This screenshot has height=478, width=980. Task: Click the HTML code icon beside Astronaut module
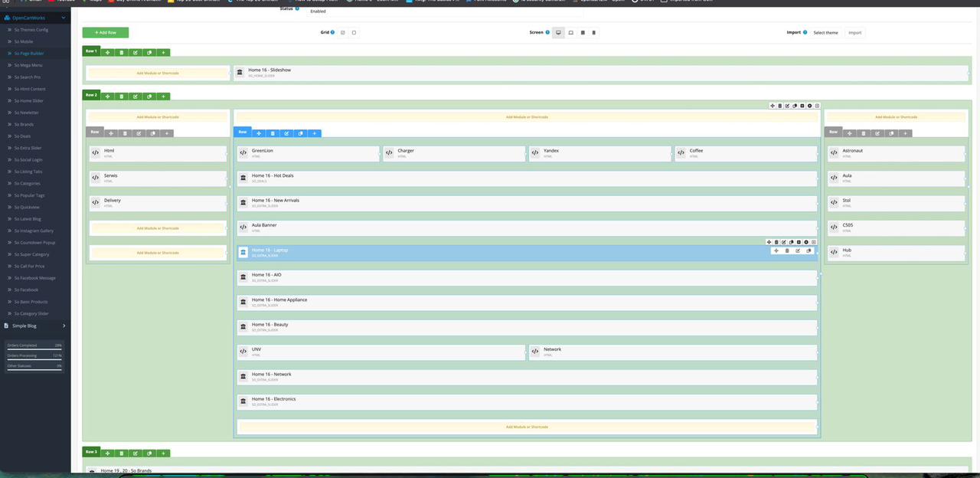[x=834, y=152]
